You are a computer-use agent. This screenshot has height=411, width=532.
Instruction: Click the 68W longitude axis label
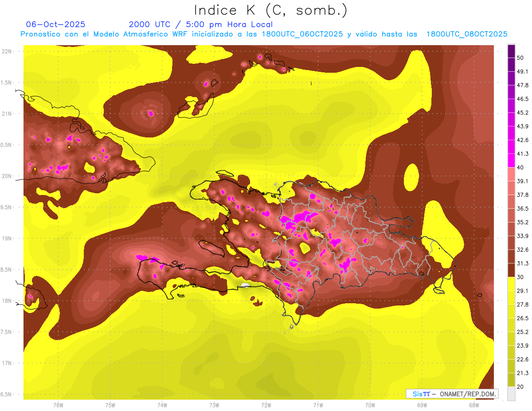coord(473,405)
